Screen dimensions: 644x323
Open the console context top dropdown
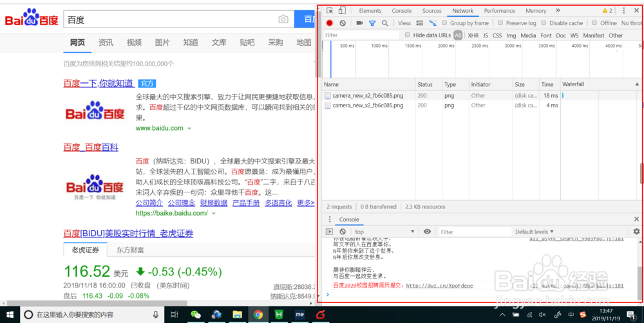click(385, 232)
